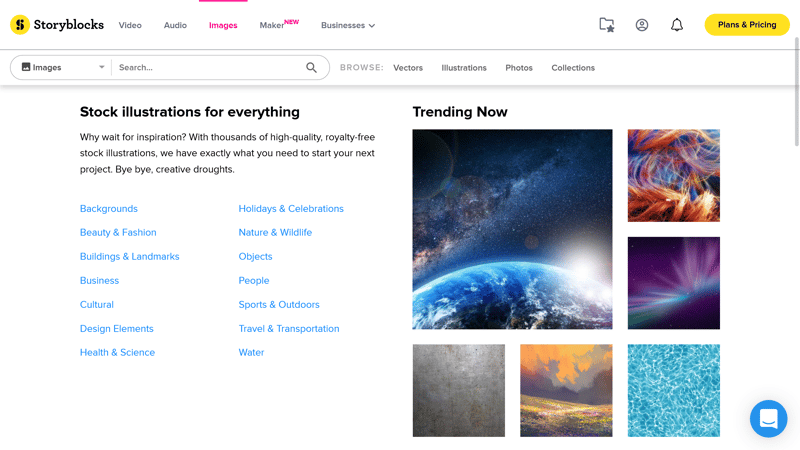Screen dimensions: 800x450
Task: Open the blue water texture thumbnail
Action: pos(673,390)
